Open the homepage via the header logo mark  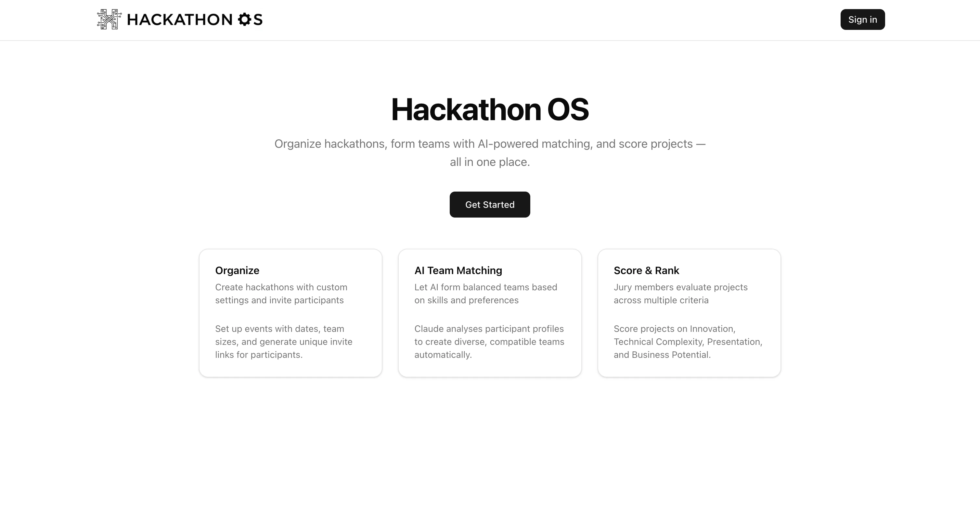click(x=108, y=19)
